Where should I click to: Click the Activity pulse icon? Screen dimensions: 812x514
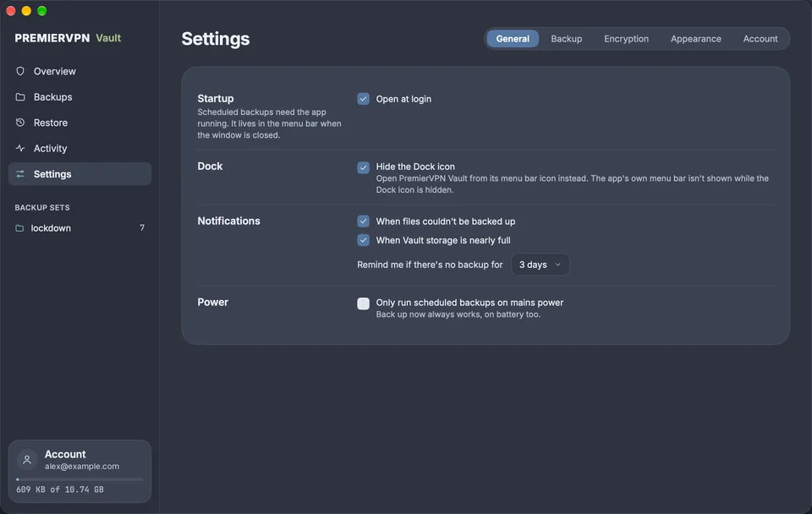pyautogui.click(x=20, y=148)
